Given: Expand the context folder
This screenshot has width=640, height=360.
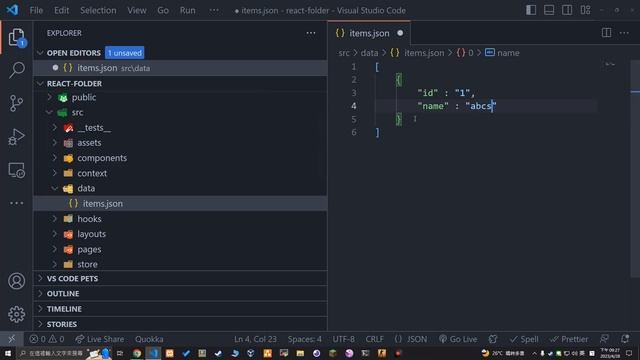Looking at the screenshot, I should tap(55, 173).
